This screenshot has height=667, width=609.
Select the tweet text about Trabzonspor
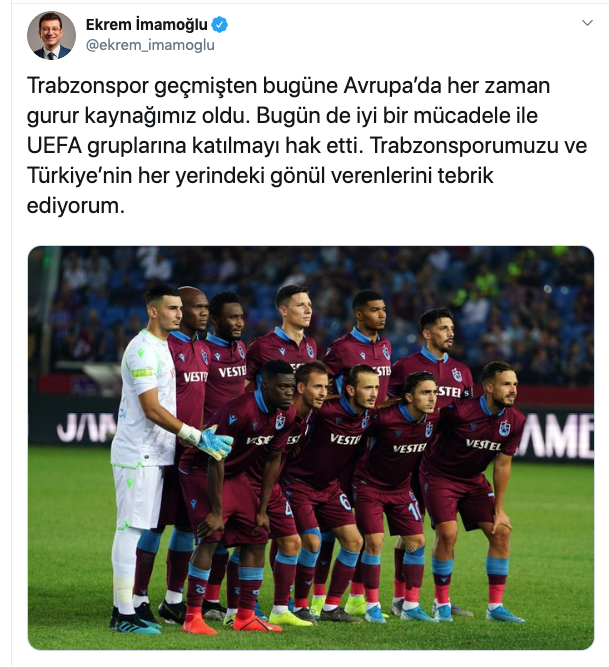(x=307, y=145)
